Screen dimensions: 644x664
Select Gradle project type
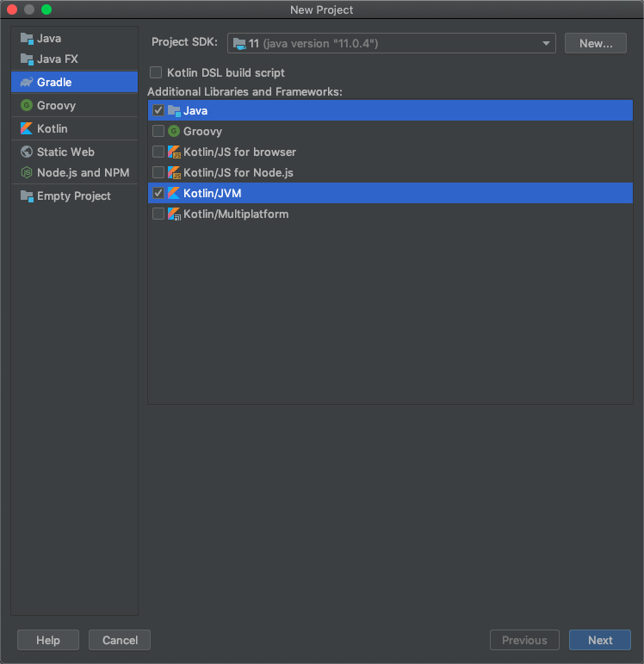coord(75,82)
